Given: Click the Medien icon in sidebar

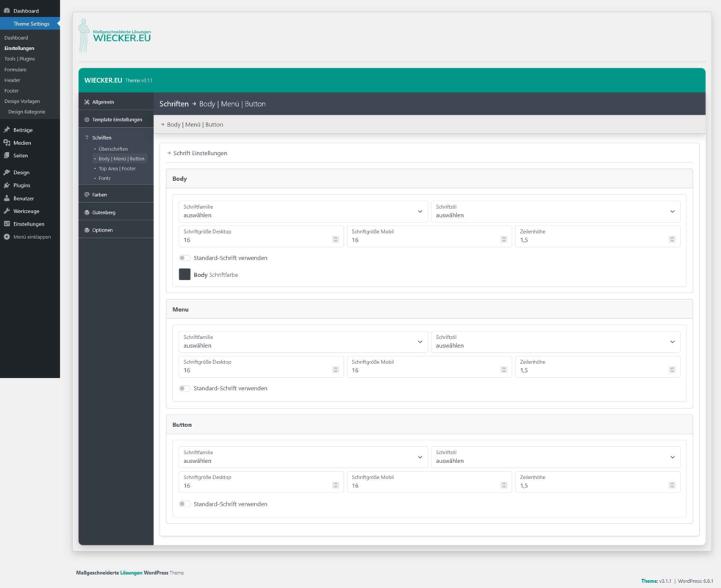Looking at the screenshot, I should pos(7,143).
